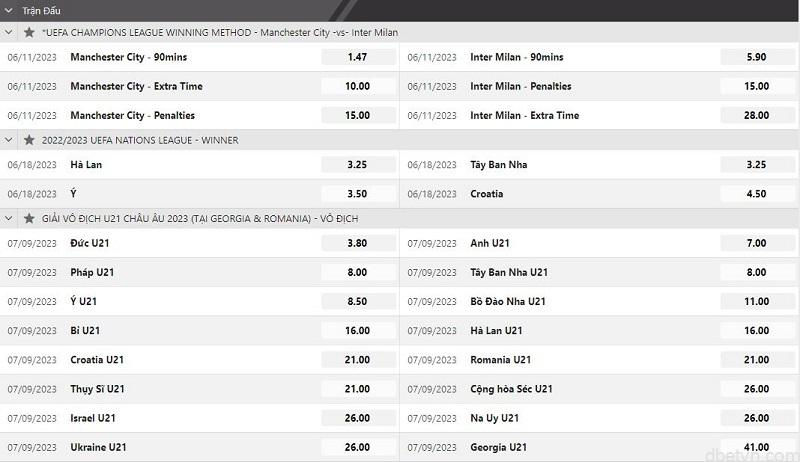The image size is (800, 462).
Task: Click the 07/09/2023 date beside Đức U21
Action: pyautogui.click(x=32, y=243)
